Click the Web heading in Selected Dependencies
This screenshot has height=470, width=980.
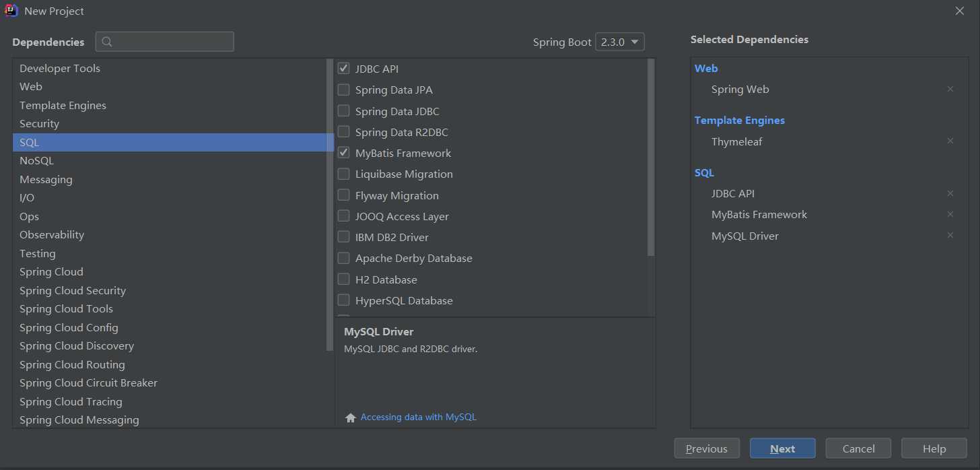706,68
